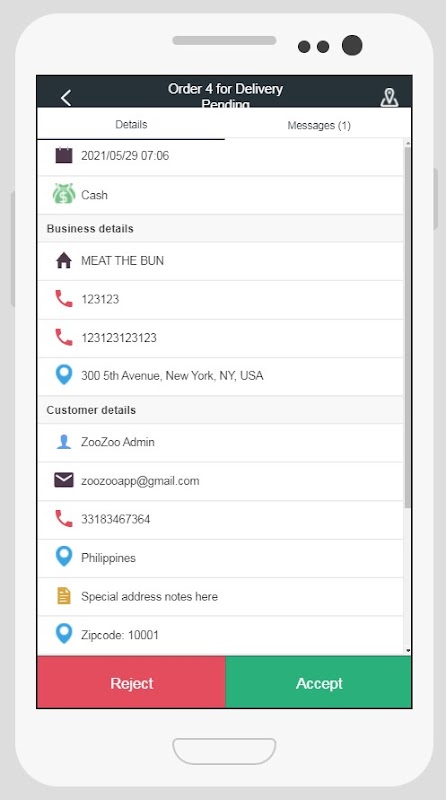Go back using the header arrow
The width and height of the screenshot is (446, 800).
pyautogui.click(x=66, y=97)
